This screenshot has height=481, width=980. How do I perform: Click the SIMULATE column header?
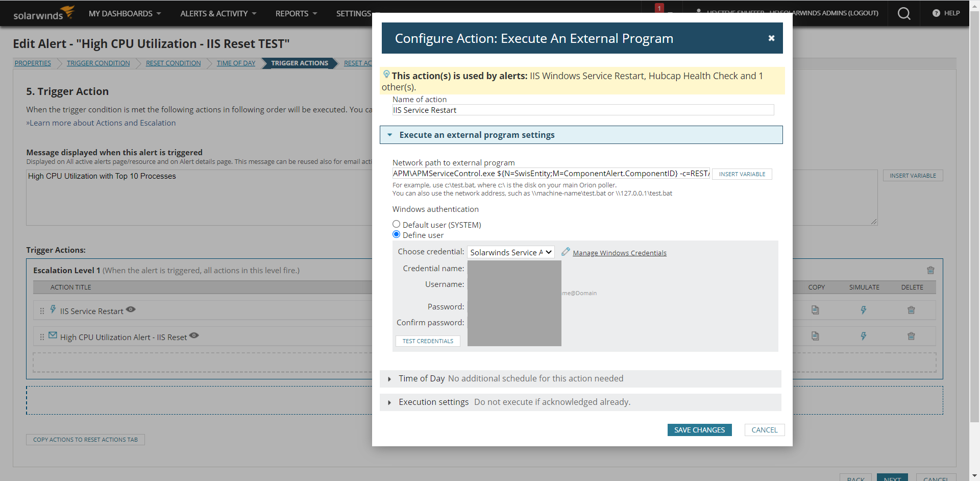(864, 287)
